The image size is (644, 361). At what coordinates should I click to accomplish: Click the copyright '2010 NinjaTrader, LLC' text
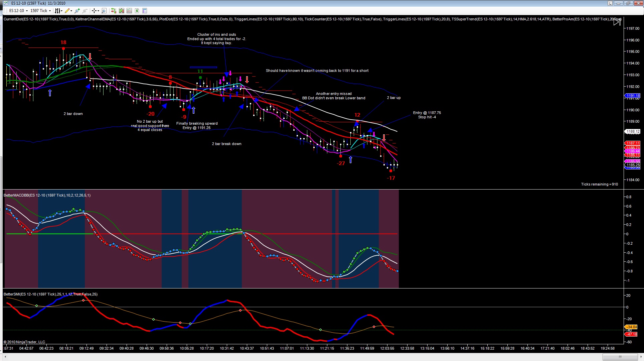coord(24,342)
